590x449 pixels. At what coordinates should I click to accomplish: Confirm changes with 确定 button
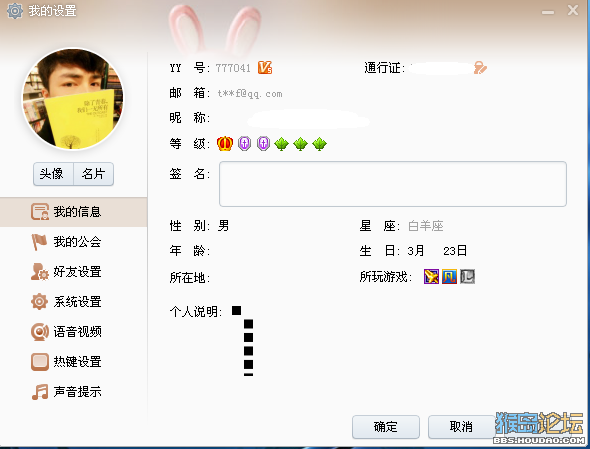click(386, 427)
